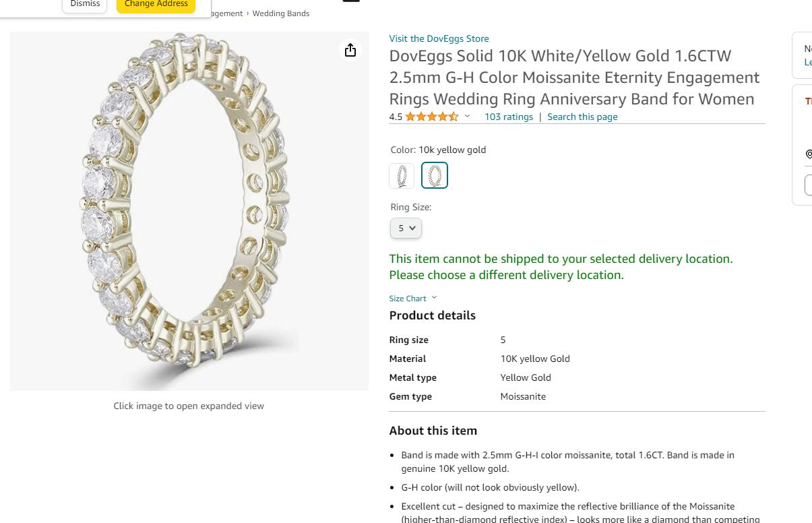The height and width of the screenshot is (523, 812).
Task: Click the location pin icon at right edge
Action: (x=809, y=154)
